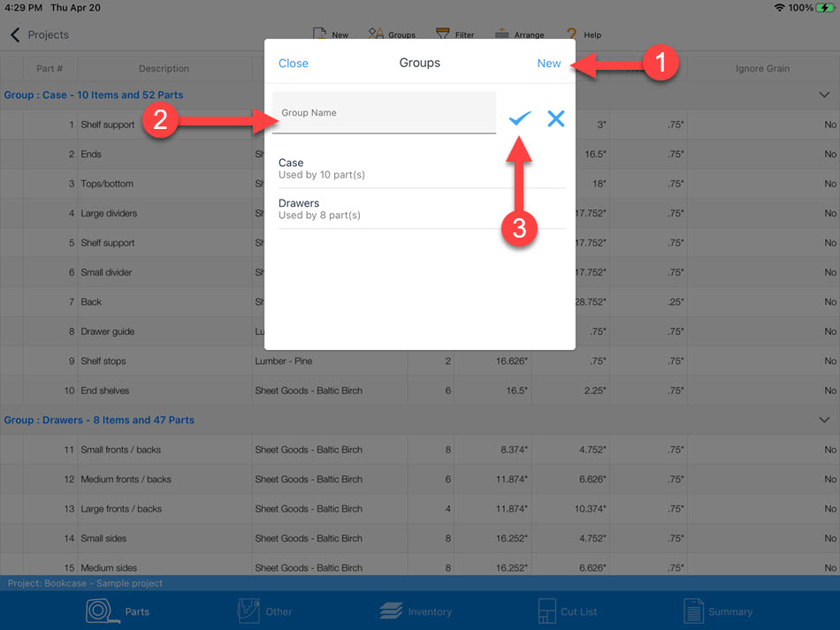
Task: Select the Small sides row
Action: [x=420, y=538]
